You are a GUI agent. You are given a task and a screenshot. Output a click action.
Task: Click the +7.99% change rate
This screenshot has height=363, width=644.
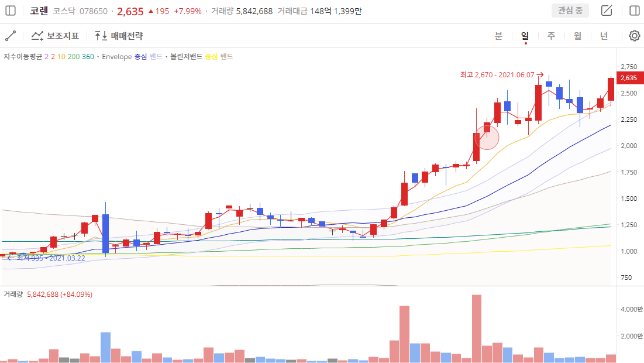[x=188, y=11]
